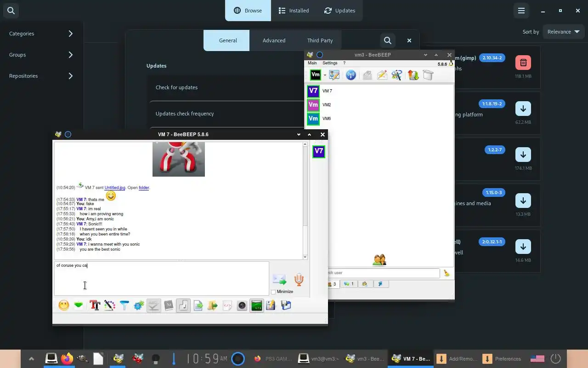This screenshot has height=368, width=588.
Task: Toggle the music note beep icon
Action: click(183, 305)
